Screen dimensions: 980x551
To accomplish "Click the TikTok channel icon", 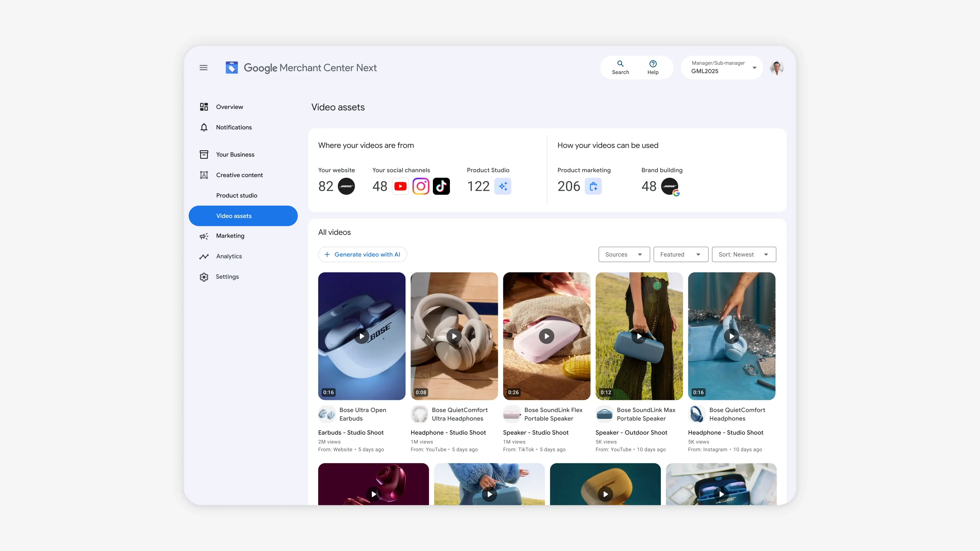I will coord(441,186).
